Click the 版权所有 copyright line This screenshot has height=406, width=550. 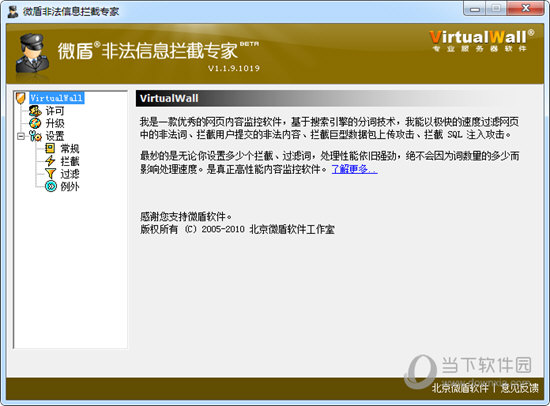(237, 229)
